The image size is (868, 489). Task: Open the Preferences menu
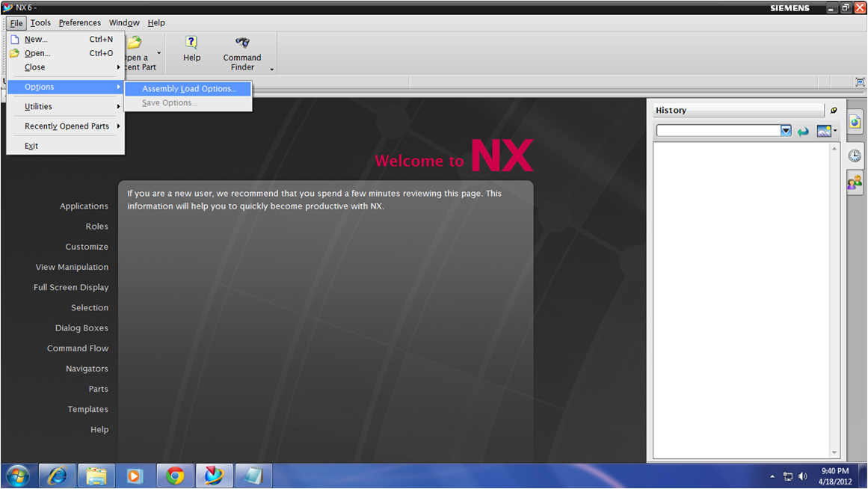pyautogui.click(x=80, y=22)
